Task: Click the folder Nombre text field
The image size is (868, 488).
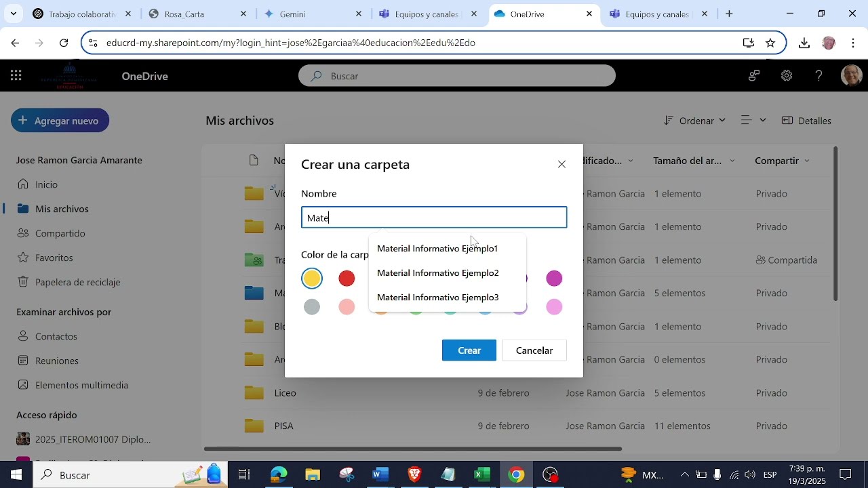Action: [434, 218]
